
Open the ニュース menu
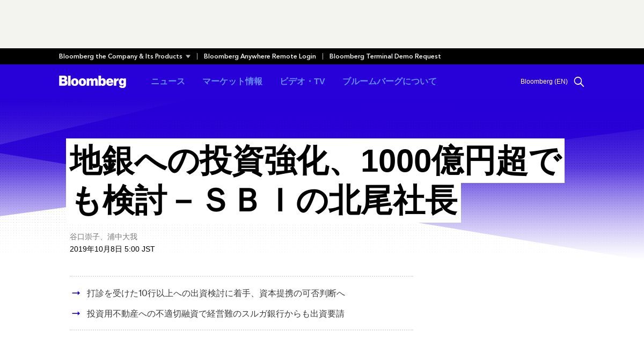tap(168, 82)
